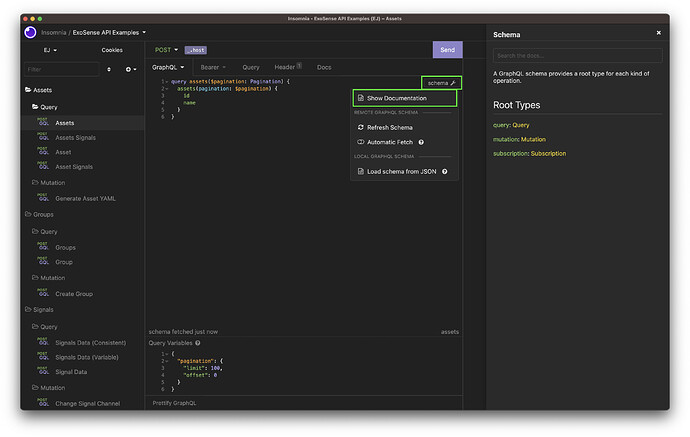Collapse query fold arrow on line 1
Screen dimensions: 690x437
coord(167,82)
